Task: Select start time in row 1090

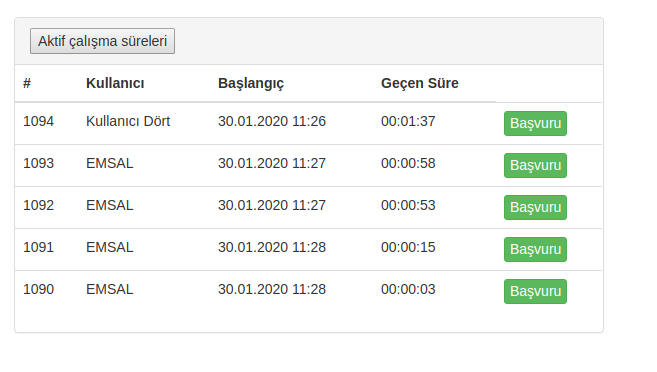Action: point(272,289)
